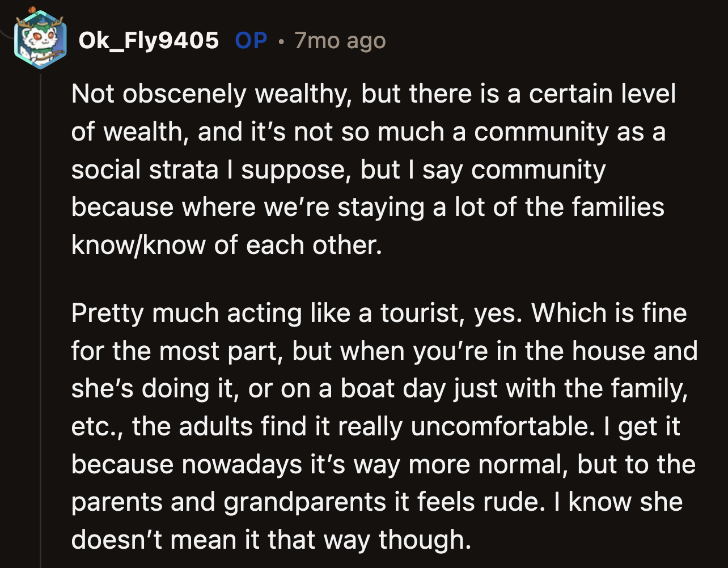Click the dot separator before the timestamp
The image size is (728, 568).
click(x=281, y=40)
